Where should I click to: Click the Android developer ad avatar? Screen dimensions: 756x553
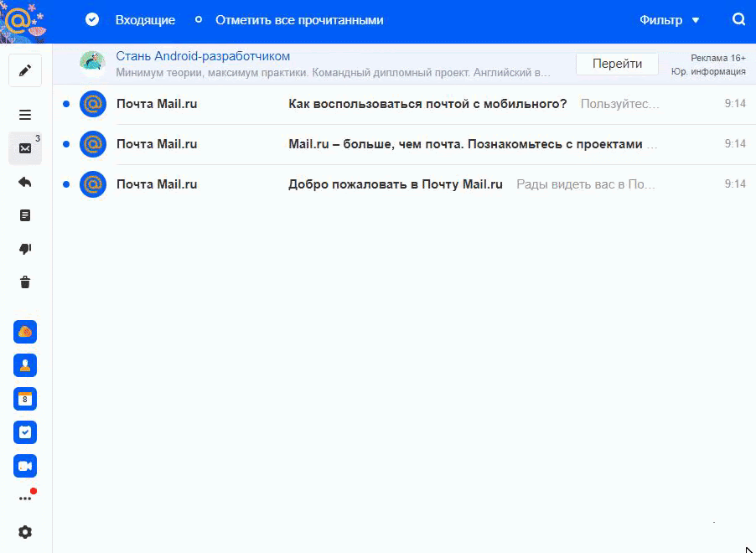(x=92, y=64)
